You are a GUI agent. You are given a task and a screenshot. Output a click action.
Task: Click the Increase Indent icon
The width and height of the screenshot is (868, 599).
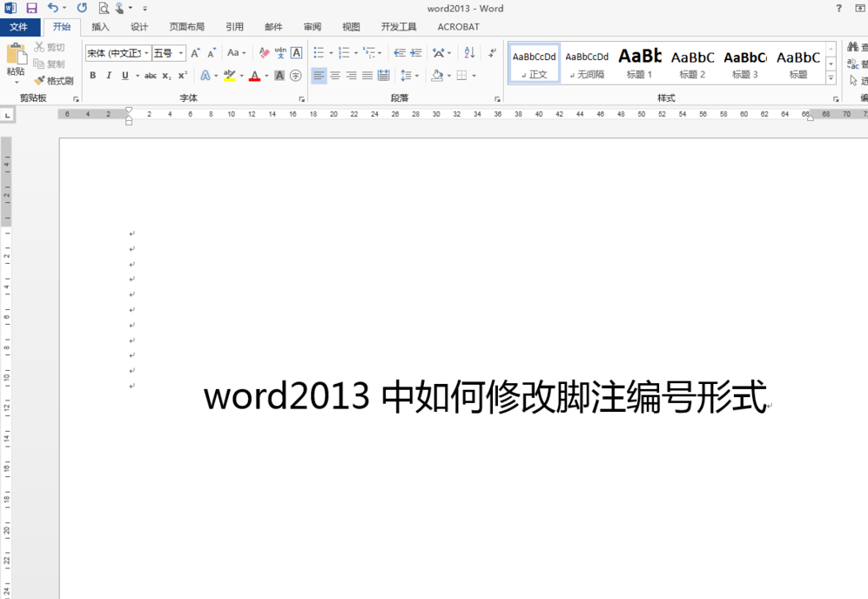[416, 53]
